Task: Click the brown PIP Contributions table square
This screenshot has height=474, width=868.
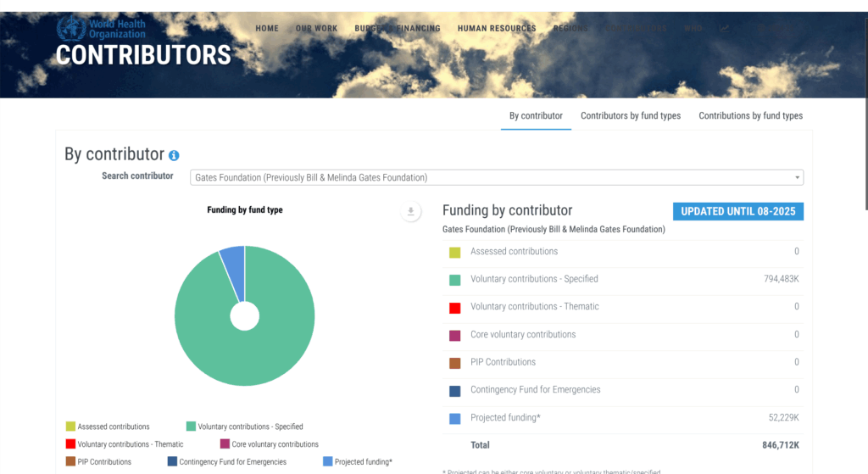Action: pyautogui.click(x=455, y=363)
